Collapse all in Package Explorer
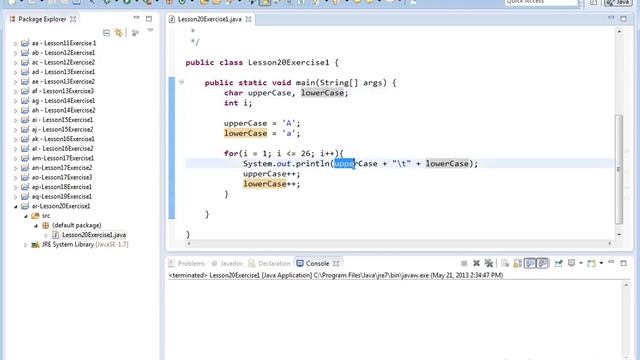The height and width of the screenshot is (360, 640). 106,33
